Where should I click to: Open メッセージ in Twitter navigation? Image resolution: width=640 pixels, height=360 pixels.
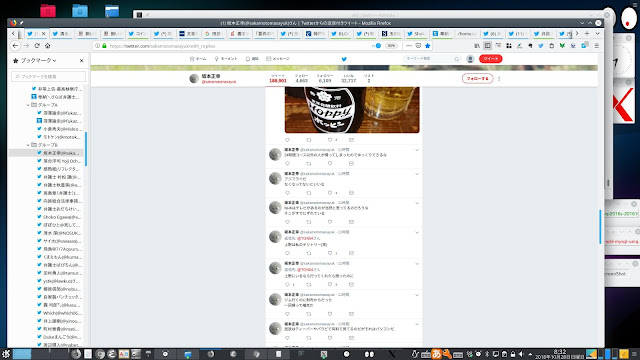pyautogui.click(x=278, y=59)
